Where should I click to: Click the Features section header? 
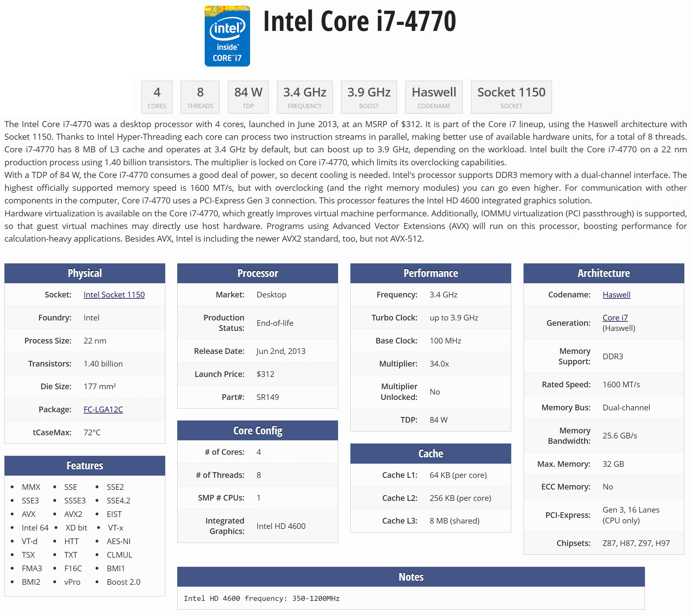pos(85,465)
